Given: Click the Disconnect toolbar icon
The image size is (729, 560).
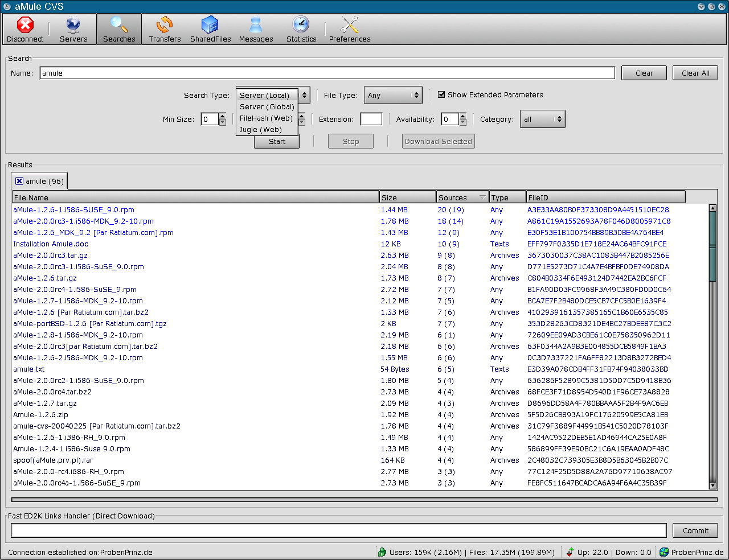Looking at the screenshot, I should [x=25, y=30].
